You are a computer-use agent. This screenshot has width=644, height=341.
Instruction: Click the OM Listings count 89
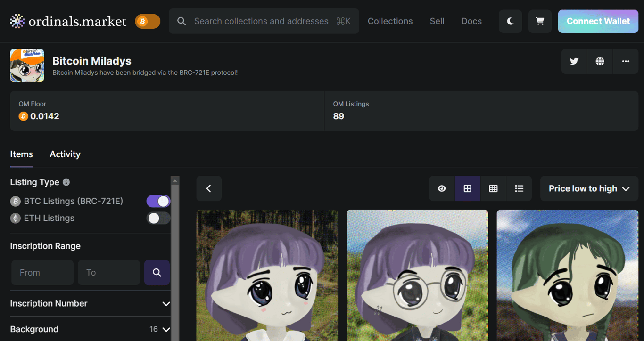[x=339, y=116]
